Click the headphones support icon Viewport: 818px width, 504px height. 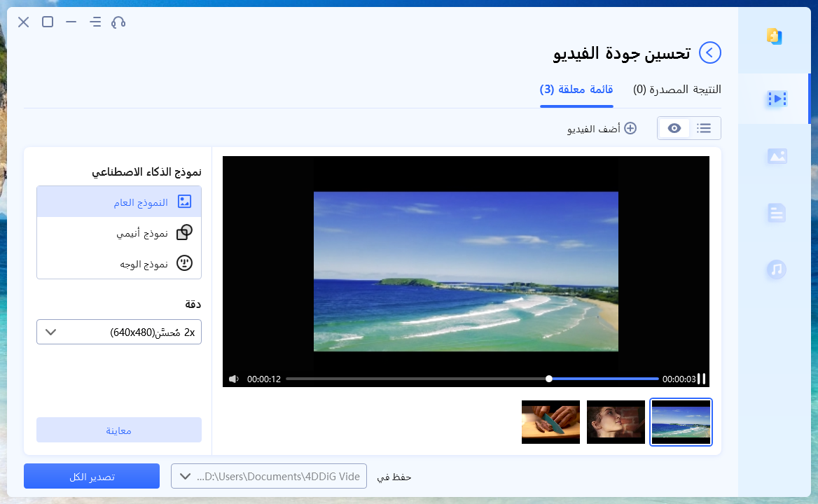pyautogui.click(x=118, y=22)
